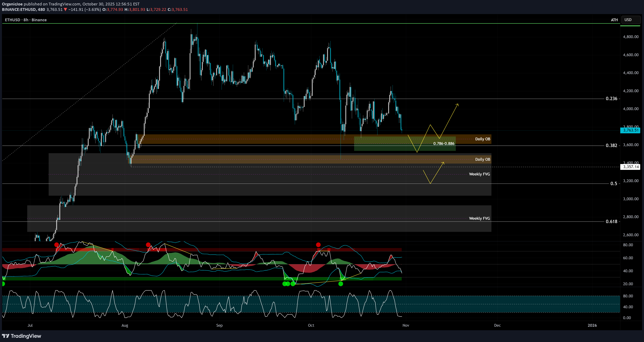Click the 2026 label on the time axis
This screenshot has width=644, height=342.
click(592, 325)
